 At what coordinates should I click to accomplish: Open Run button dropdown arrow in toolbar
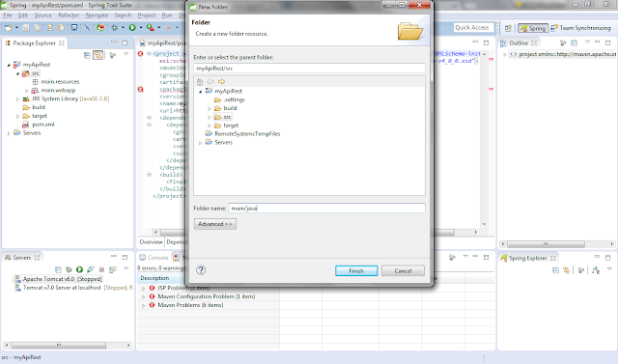141,28
